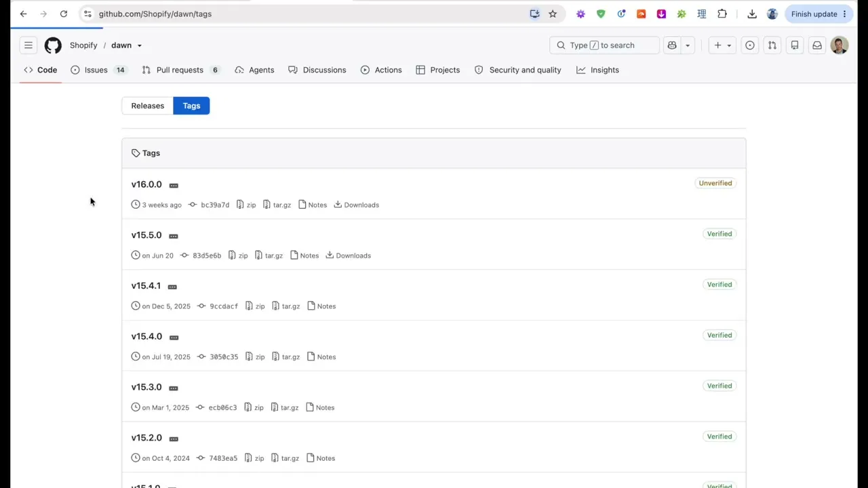Expand v15.5.0 ellipsis commit message

174,236
